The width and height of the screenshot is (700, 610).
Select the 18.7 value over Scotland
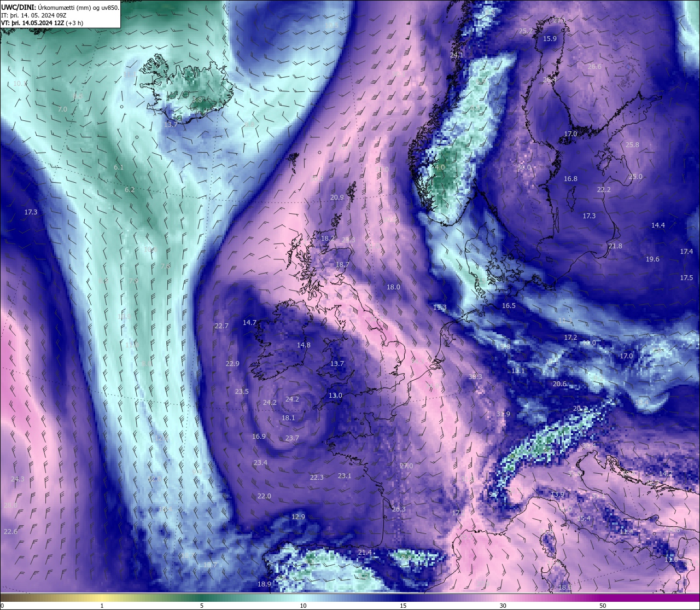point(342,264)
